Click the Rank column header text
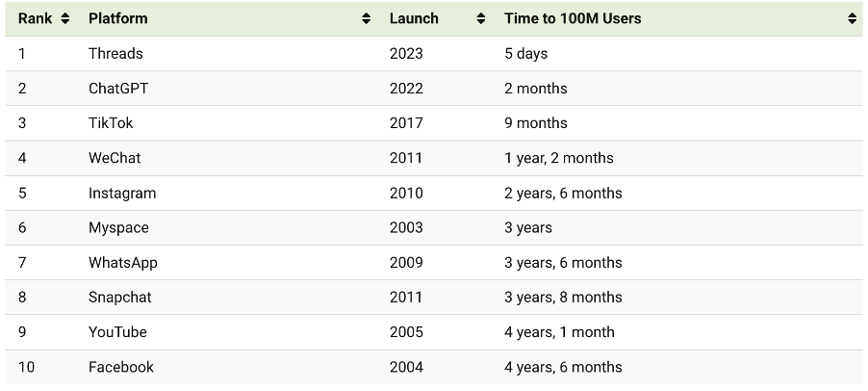Image resolution: width=868 pixels, height=391 pixels. [x=35, y=18]
